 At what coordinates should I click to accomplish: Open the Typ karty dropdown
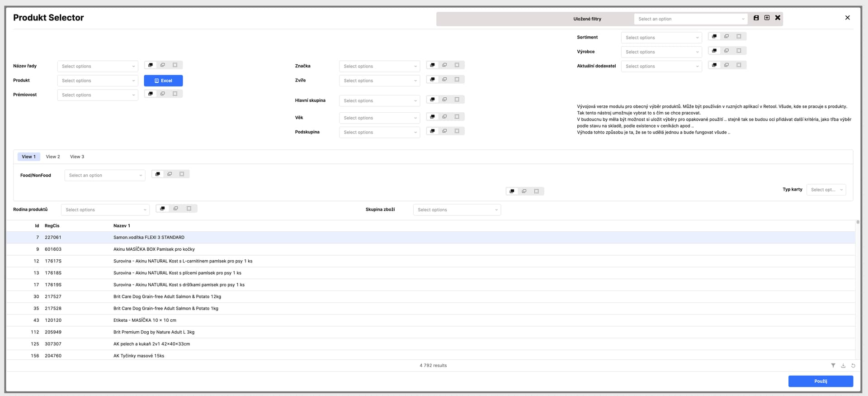coord(826,190)
